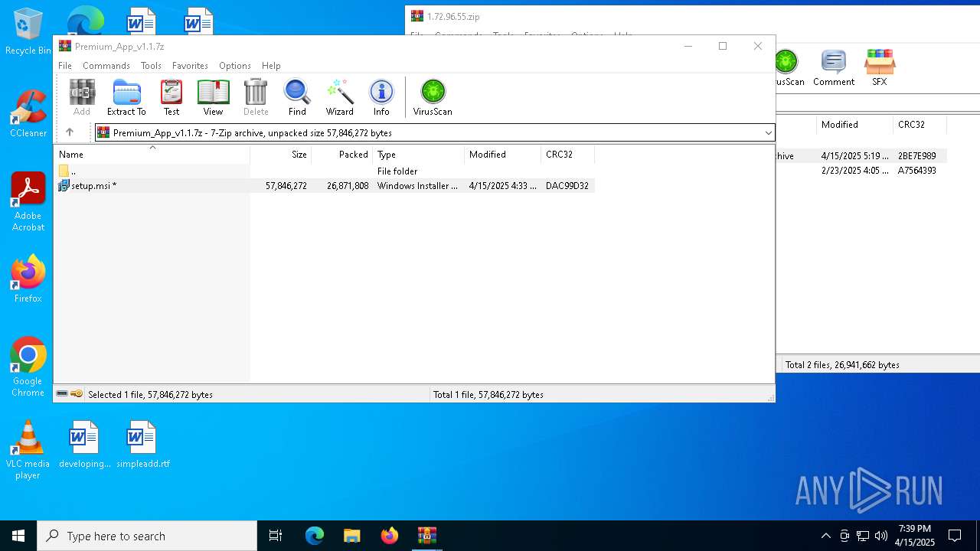Click DAC99D32 CRC32 cell of setup.msi

click(x=567, y=186)
